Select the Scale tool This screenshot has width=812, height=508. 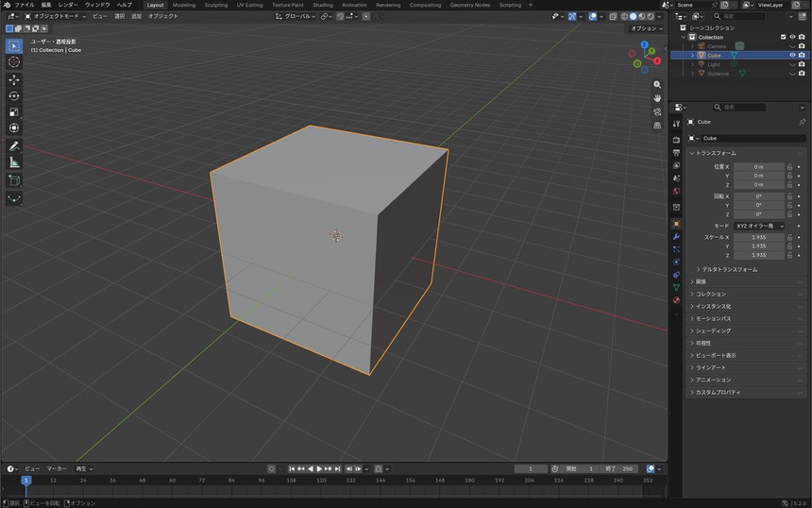pos(14,111)
